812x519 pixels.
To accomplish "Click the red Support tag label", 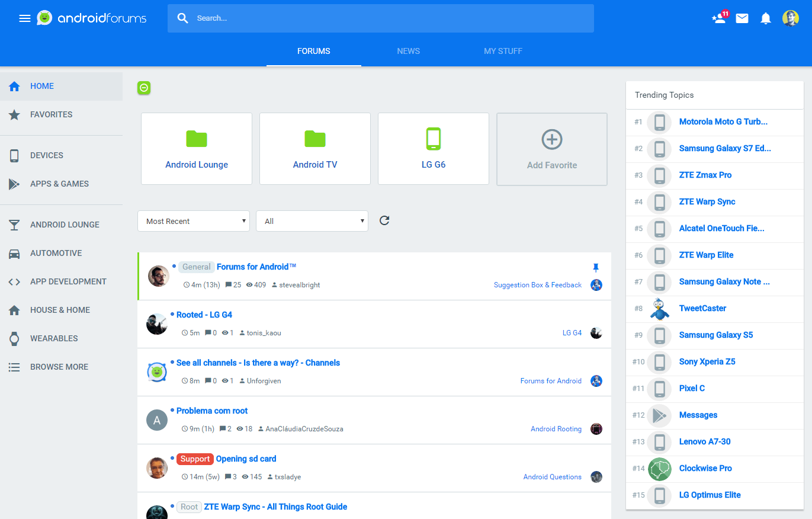I will (195, 459).
